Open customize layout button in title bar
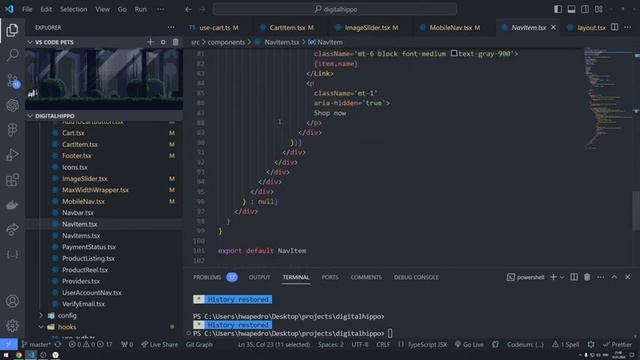 (599, 9)
